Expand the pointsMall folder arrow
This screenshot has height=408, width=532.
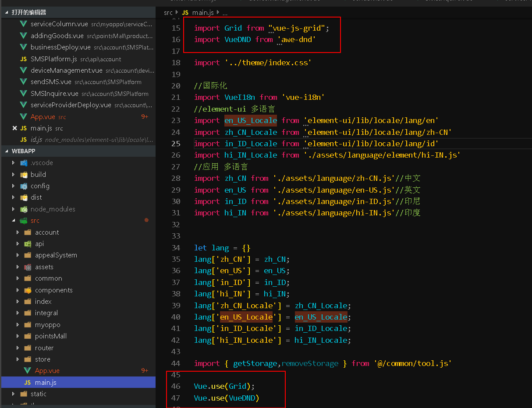[18, 336]
